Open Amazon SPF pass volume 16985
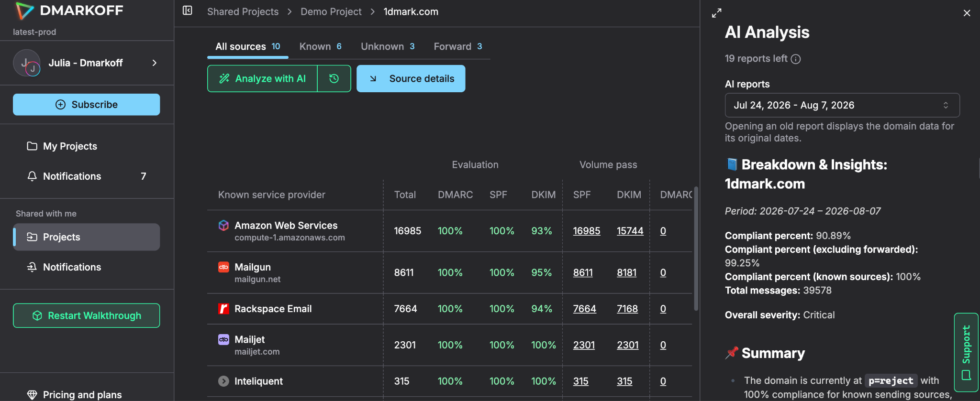 (x=587, y=231)
